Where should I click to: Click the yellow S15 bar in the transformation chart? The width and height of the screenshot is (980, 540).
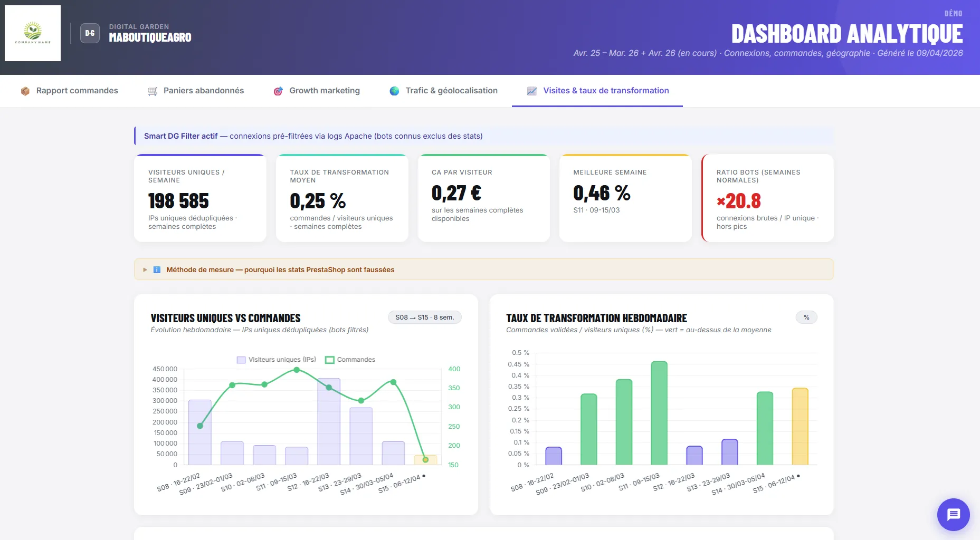(800, 426)
